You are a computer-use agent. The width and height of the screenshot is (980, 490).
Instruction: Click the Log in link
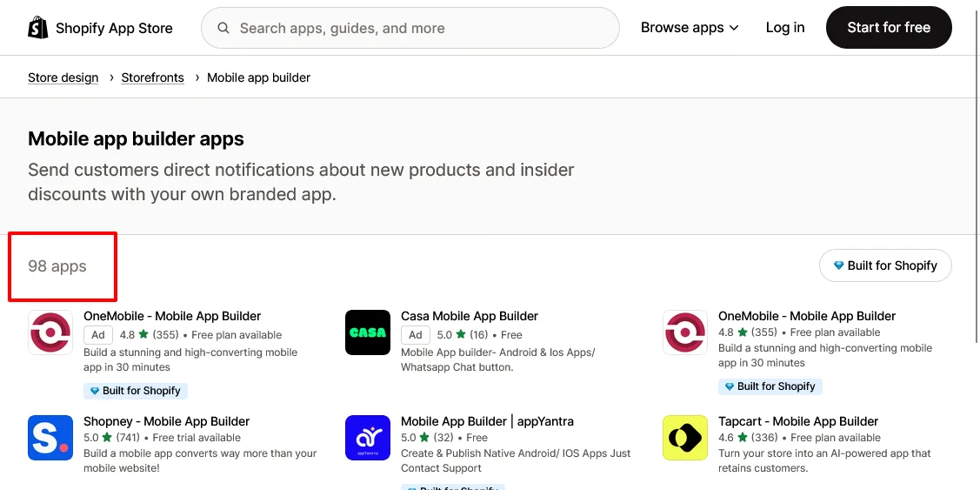coord(785,28)
